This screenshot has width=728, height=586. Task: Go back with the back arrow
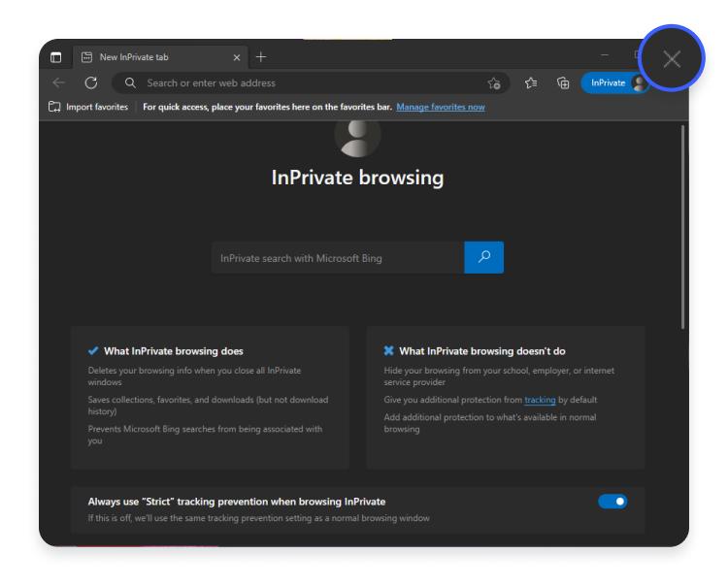58,82
